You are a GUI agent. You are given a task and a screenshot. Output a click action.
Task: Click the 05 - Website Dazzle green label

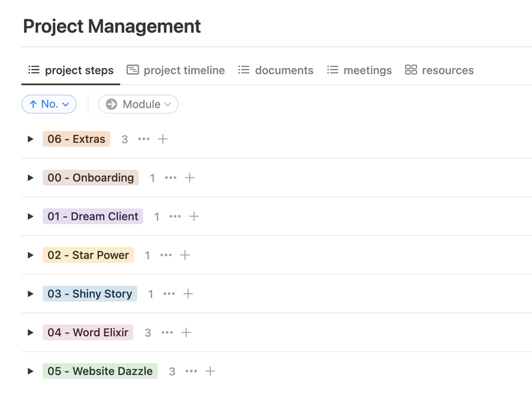(x=100, y=371)
